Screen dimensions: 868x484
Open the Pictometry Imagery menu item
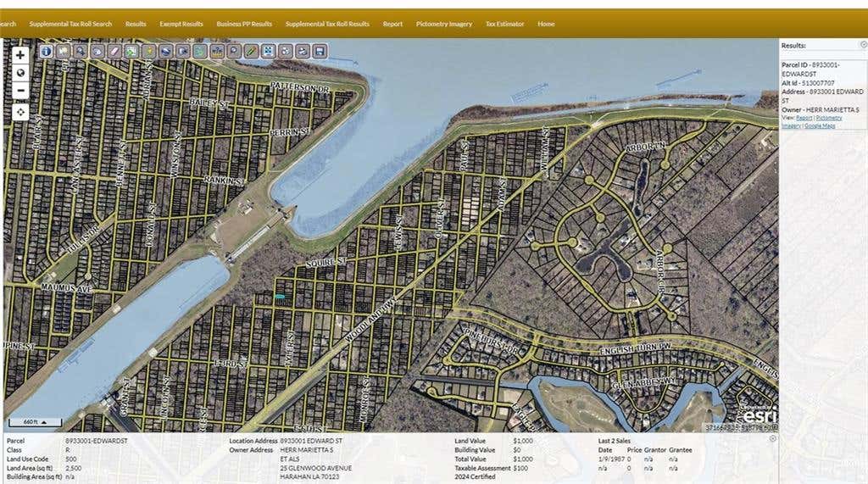point(444,24)
